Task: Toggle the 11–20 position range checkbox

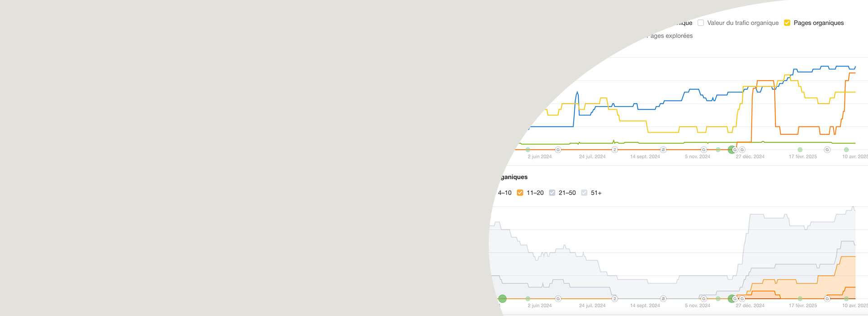Action: 520,193
